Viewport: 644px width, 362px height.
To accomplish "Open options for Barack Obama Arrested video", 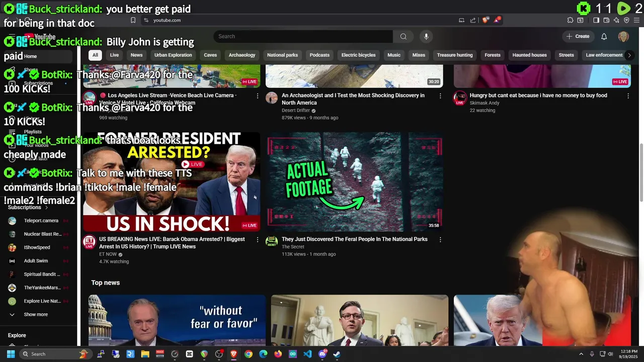I will [258, 239].
